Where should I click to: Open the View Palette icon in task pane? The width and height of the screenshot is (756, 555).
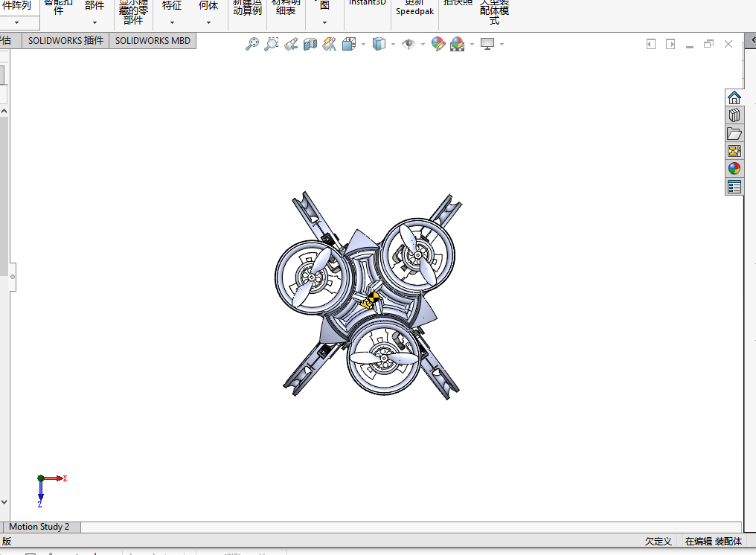[x=734, y=151]
